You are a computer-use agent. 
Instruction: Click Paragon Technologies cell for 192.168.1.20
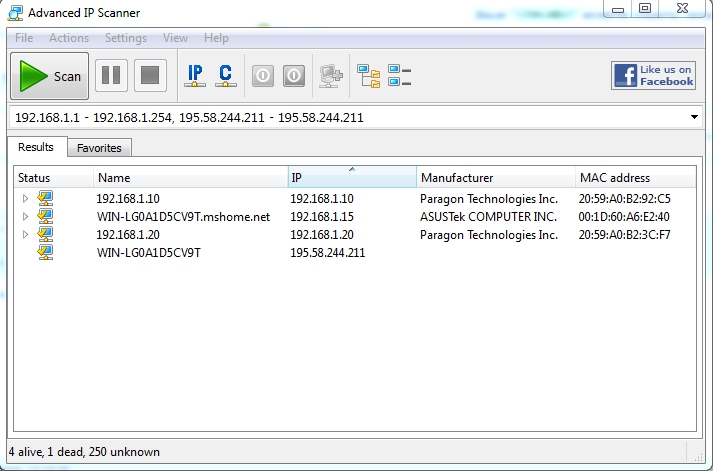489,235
